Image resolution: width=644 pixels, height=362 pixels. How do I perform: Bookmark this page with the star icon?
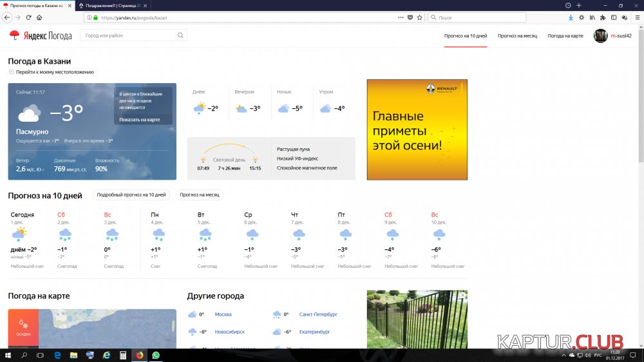(x=419, y=17)
